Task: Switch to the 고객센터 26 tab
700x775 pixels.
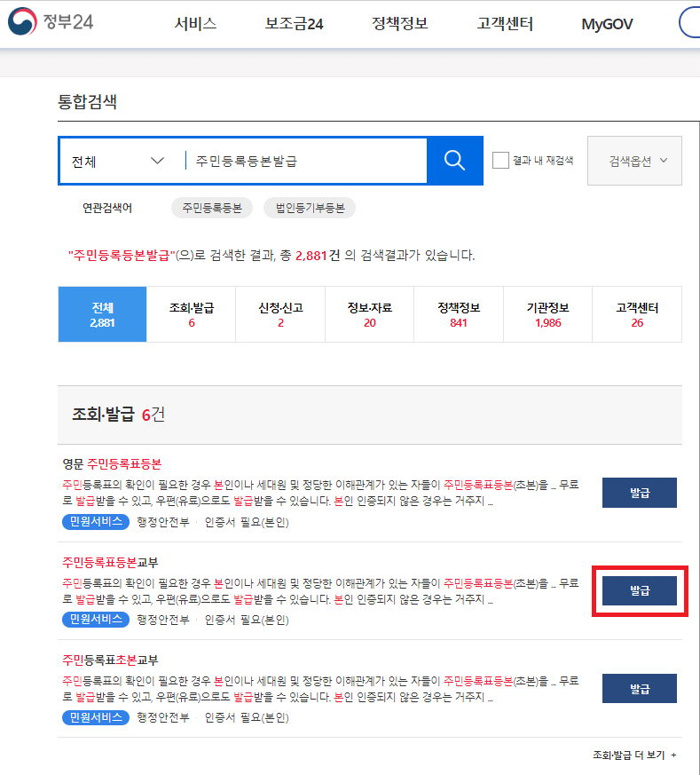Action: click(x=637, y=314)
